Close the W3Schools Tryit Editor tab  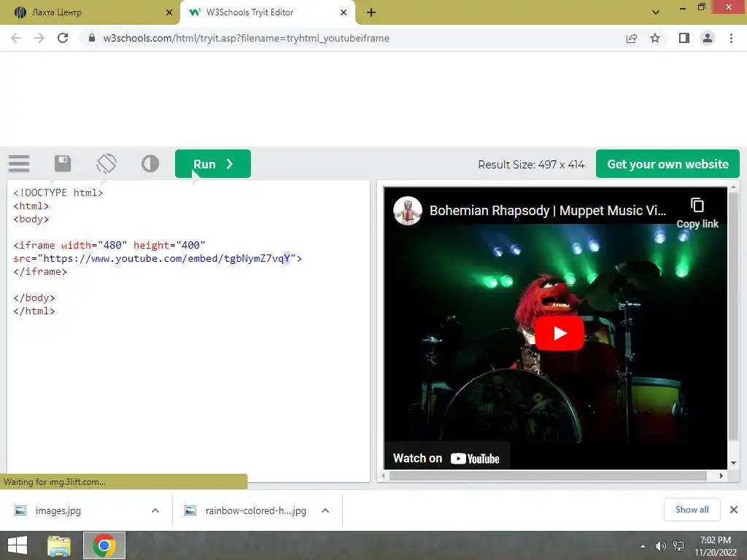[x=344, y=12]
